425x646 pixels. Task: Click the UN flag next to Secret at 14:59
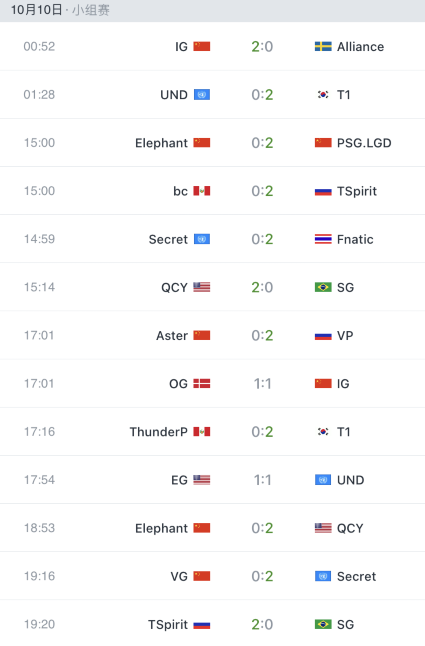(202, 239)
